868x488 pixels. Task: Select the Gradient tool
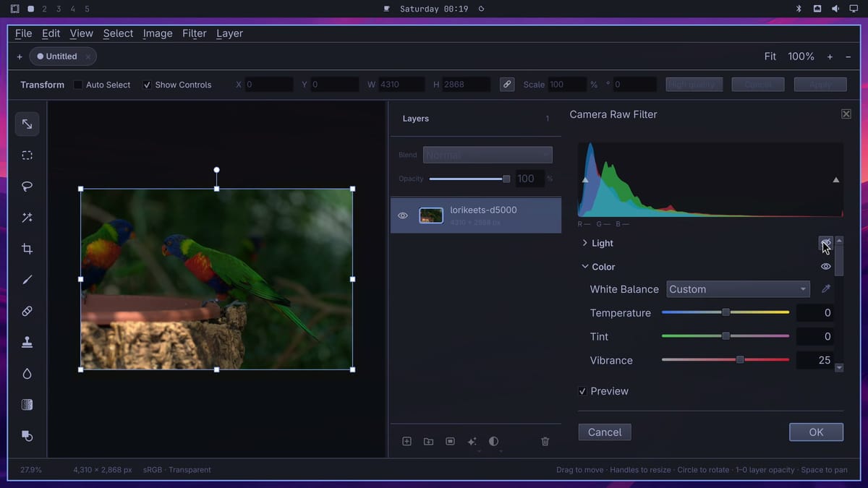(x=27, y=405)
